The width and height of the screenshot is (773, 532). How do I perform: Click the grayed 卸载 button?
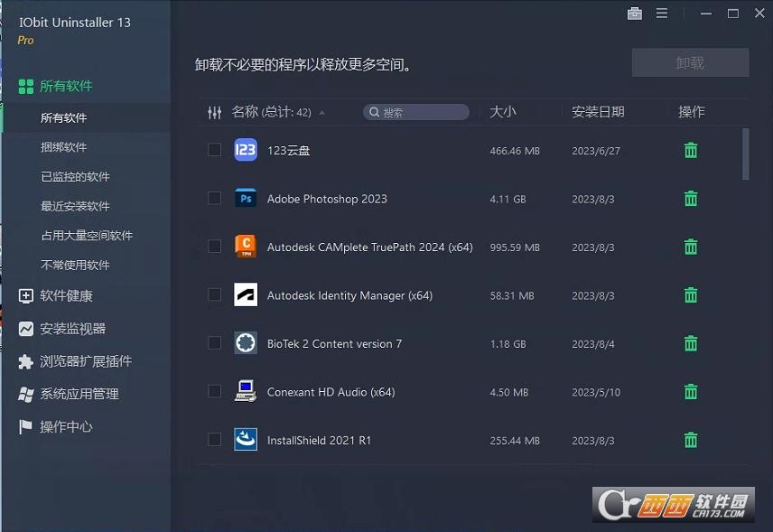689,62
